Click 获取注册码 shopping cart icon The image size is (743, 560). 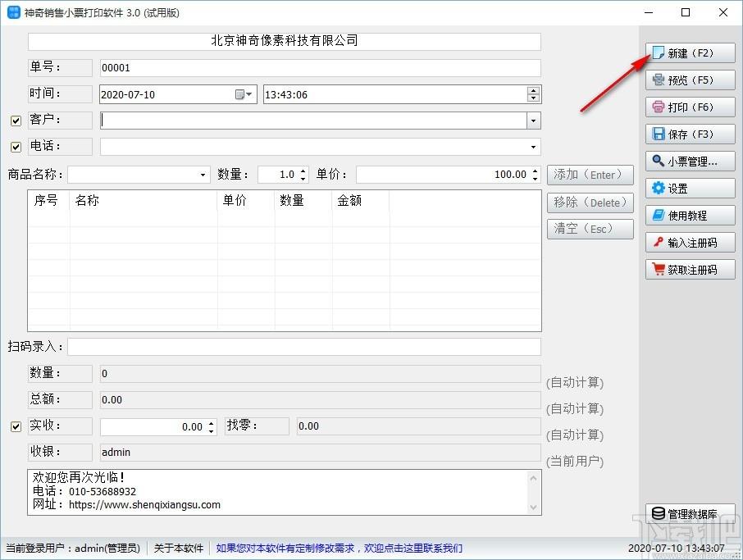pyautogui.click(x=659, y=269)
